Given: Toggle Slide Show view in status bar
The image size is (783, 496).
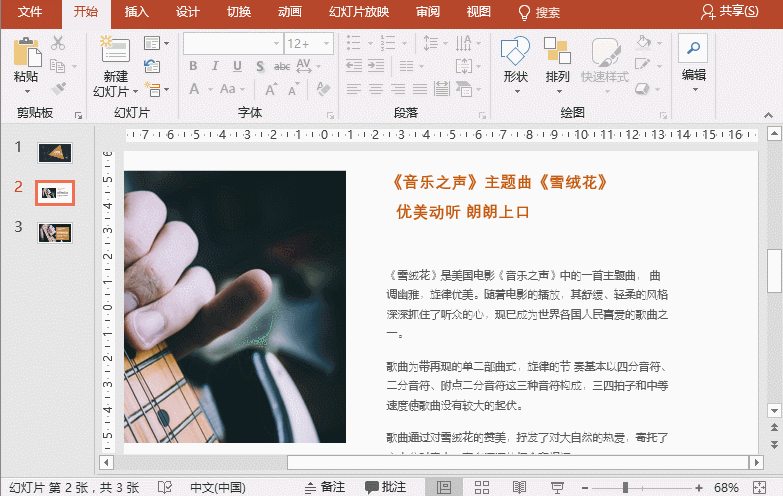Looking at the screenshot, I should coord(556,487).
